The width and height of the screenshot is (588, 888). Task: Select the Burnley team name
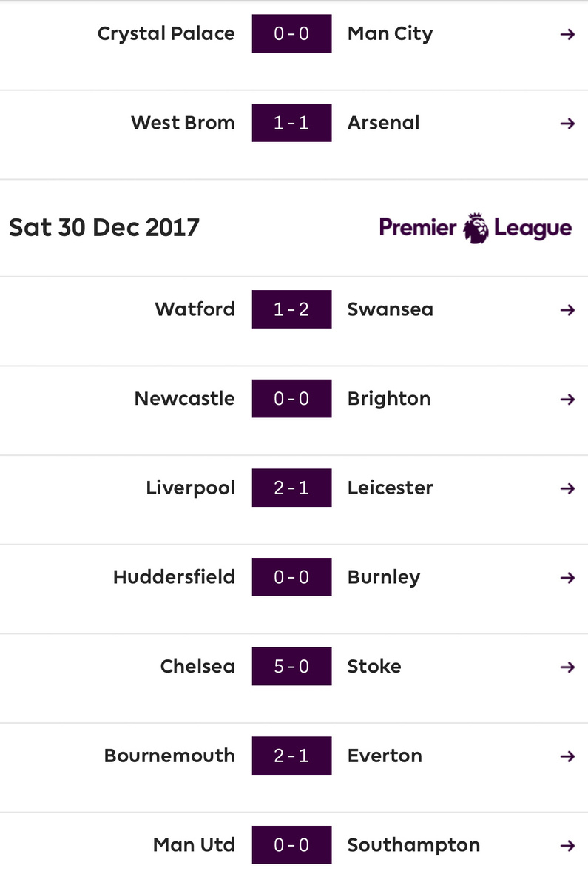(x=384, y=577)
